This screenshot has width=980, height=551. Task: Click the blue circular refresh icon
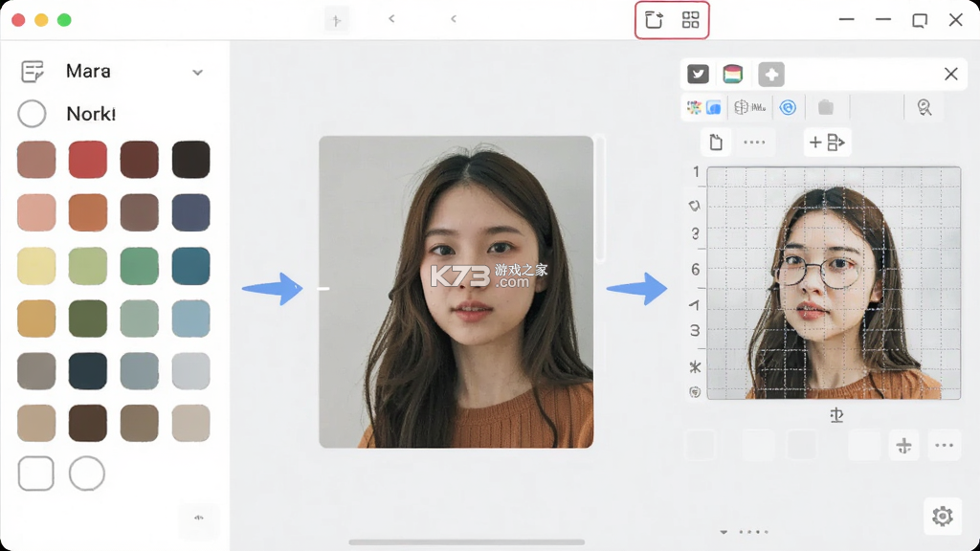(x=789, y=107)
